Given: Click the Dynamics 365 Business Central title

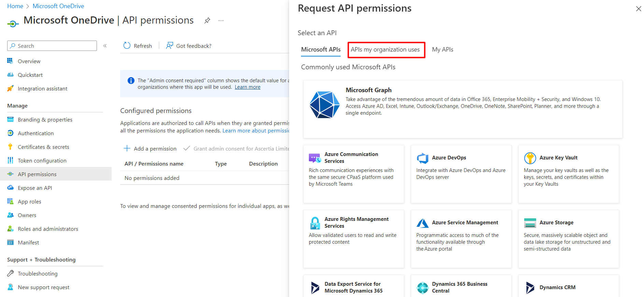Looking at the screenshot, I should (x=460, y=287).
